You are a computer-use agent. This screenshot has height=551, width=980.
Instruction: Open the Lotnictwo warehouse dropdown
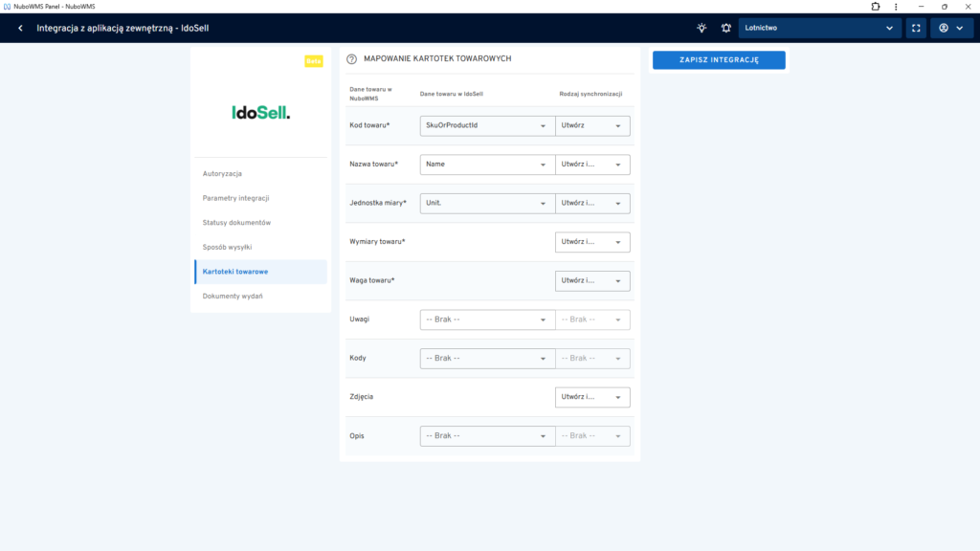[x=820, y=28]
